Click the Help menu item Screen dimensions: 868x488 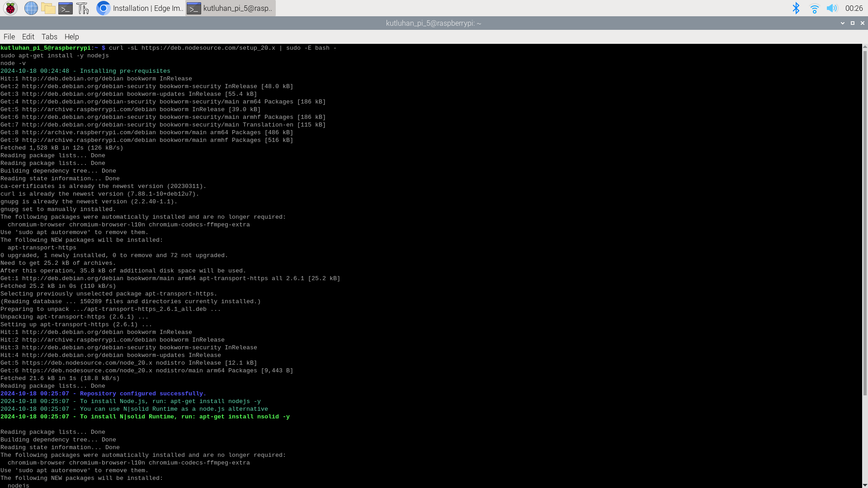[71, 36]
